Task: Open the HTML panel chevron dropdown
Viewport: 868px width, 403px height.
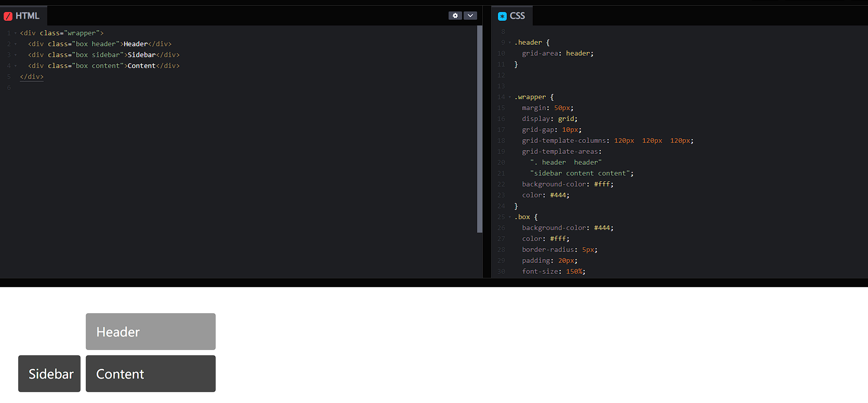Action: (x=470, y=16)
